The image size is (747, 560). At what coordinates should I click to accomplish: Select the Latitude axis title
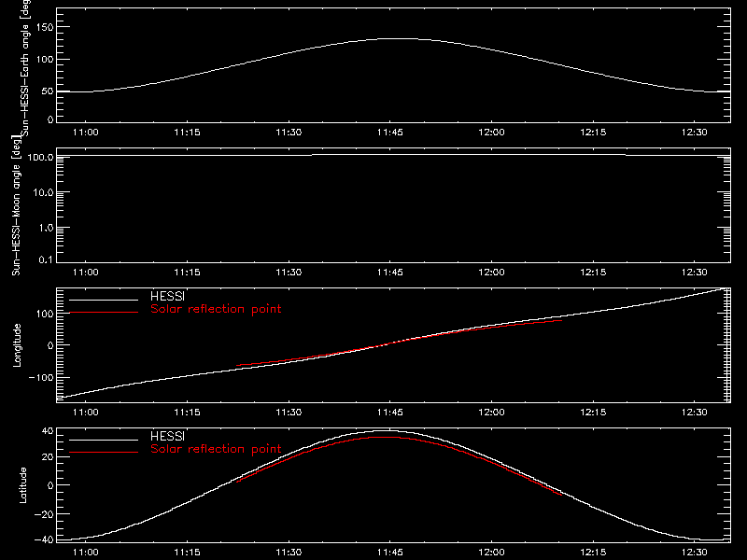point(22,485)
